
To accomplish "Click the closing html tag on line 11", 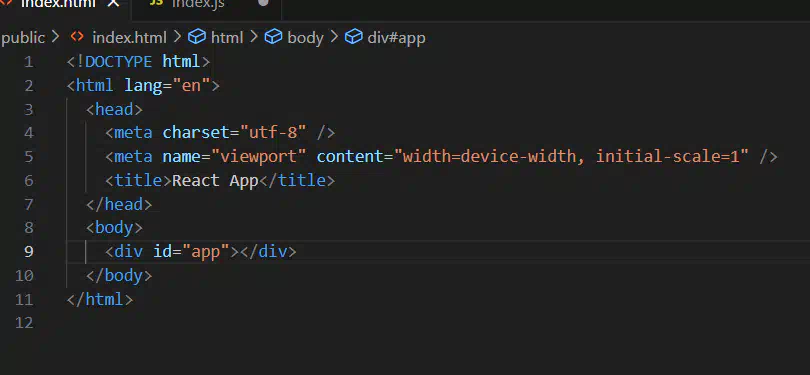I will point(100,299).
